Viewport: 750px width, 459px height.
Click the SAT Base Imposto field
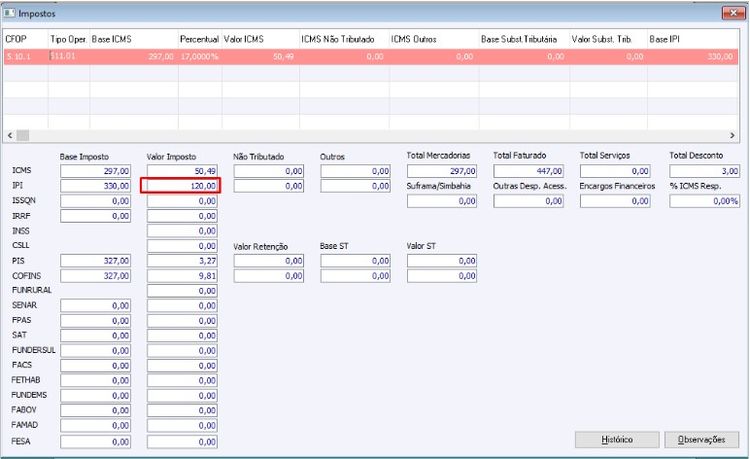(x=96, y=336)
